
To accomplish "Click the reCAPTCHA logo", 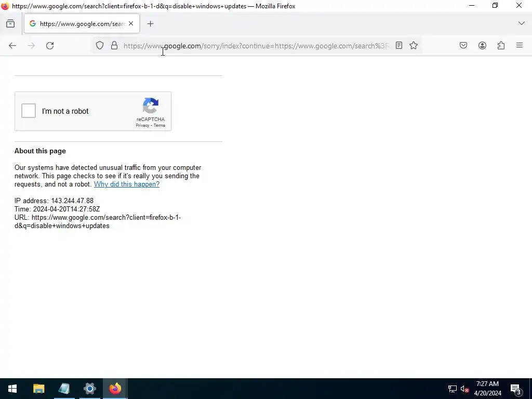I will coord(151,105).
